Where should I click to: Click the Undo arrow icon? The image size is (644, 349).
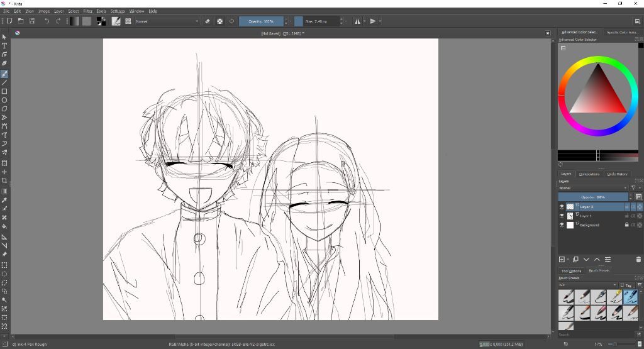(47, 21)
